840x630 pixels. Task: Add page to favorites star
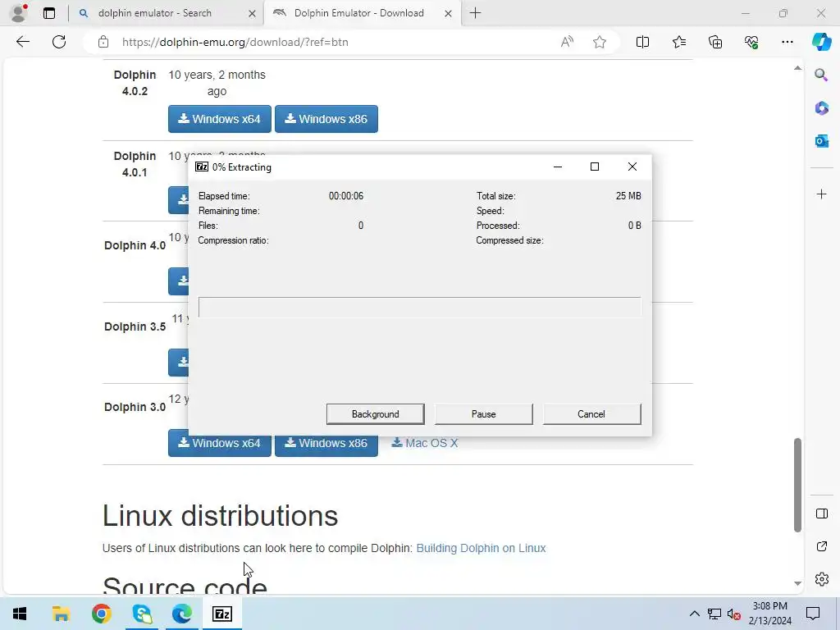[600, 42]
